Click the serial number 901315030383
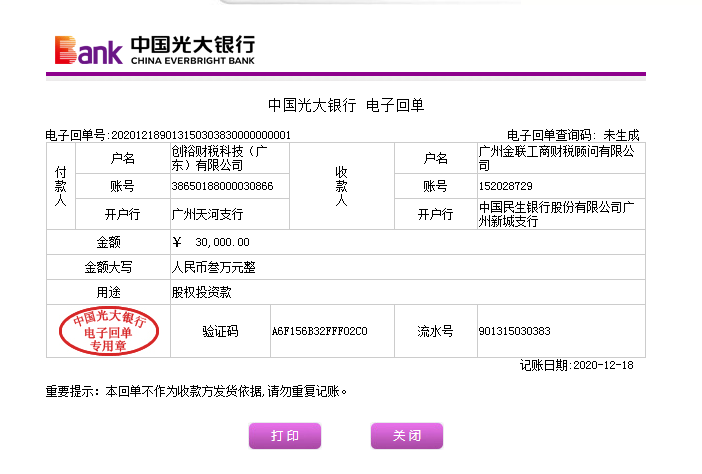 (x=515, y=331)
